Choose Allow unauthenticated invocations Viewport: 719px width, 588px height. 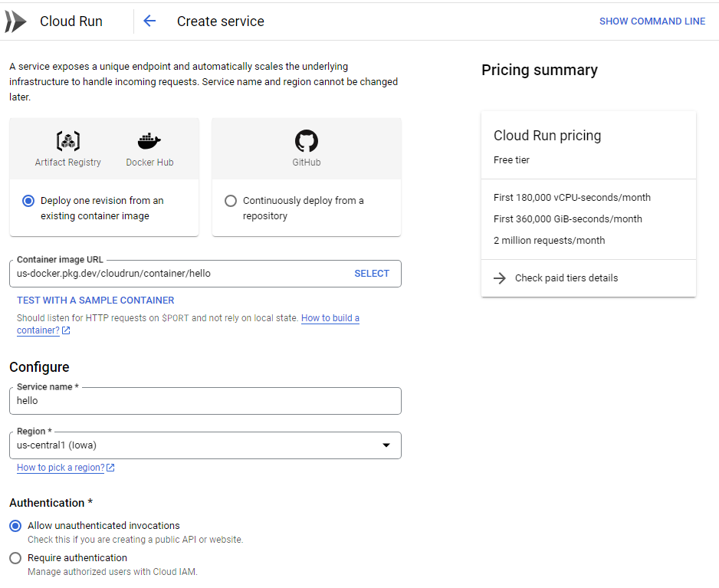(15, 527)
